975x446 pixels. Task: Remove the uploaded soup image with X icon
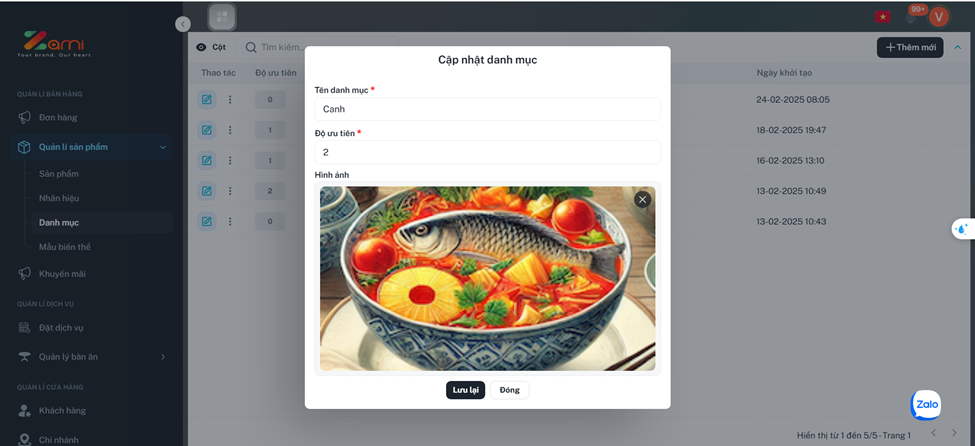coord(642,199)
